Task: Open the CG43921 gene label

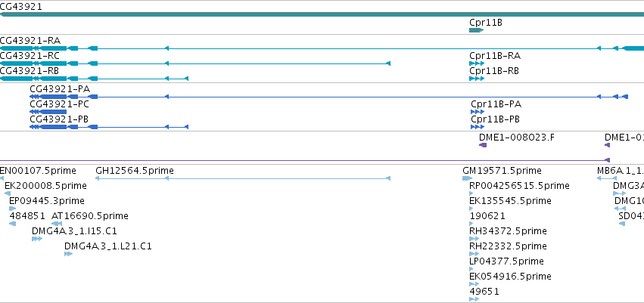Action: (x=21, y=6)
